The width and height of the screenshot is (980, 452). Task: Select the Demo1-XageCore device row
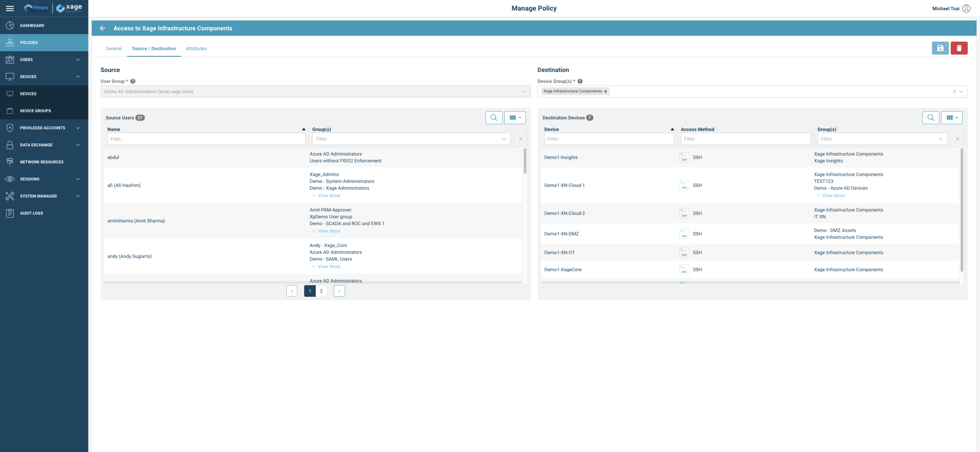[750, 270]
